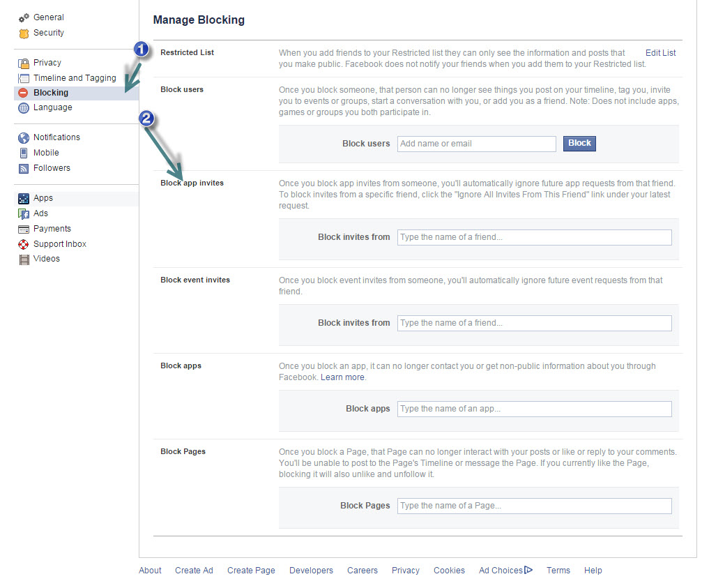
Task: Focus the Add name or email field
Action: (x=476, y=144)
